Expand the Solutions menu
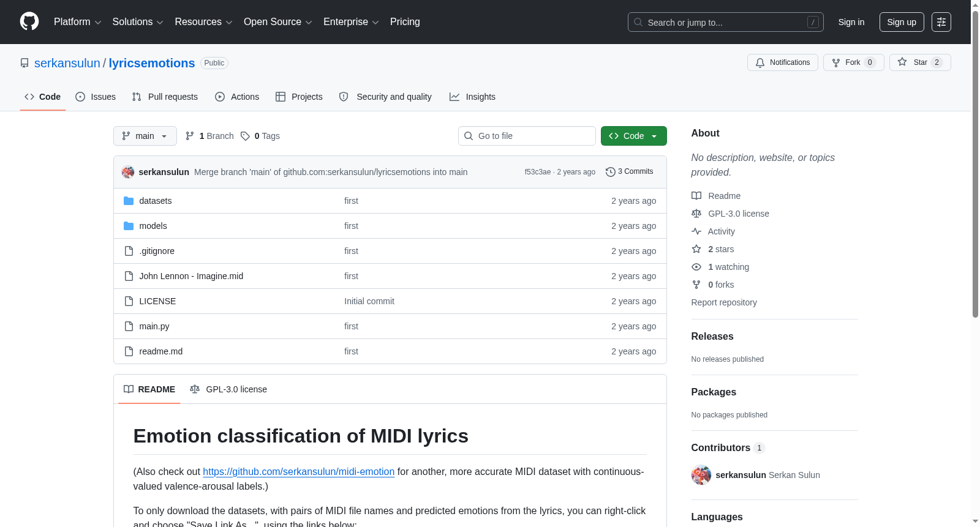The height and width of the screenshot is (527, 980). click(138, 22)
